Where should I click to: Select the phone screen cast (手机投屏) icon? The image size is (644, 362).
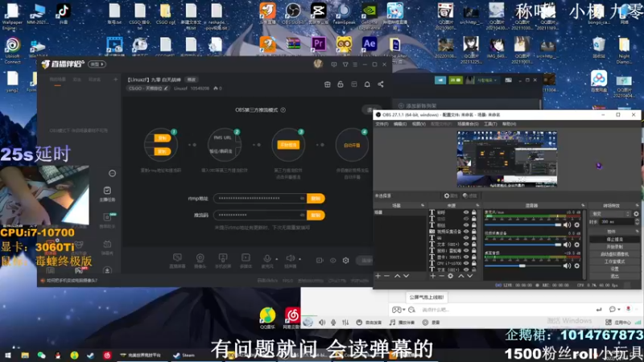pos(223,257)
